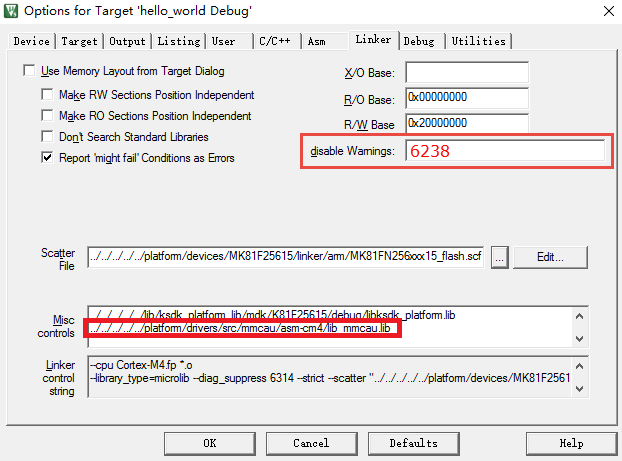Open the Help button
The height and width of the screenshot is (461, 622).
(572, 444)
